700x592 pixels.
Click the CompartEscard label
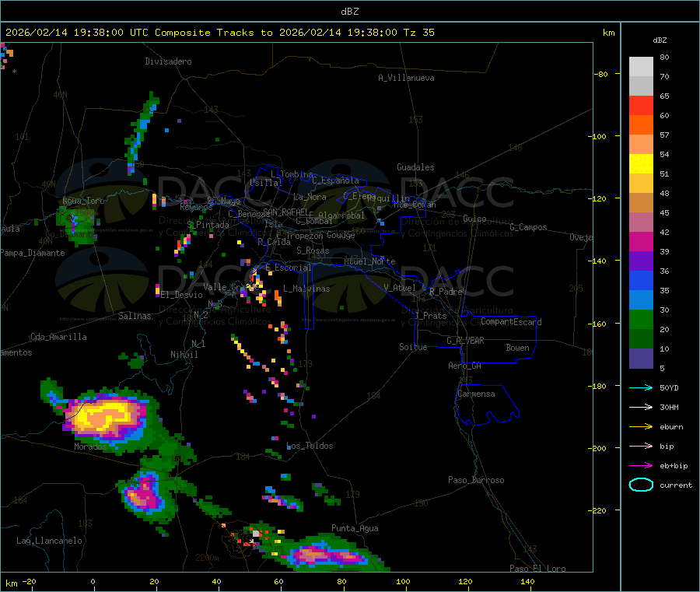coord(511,322)
